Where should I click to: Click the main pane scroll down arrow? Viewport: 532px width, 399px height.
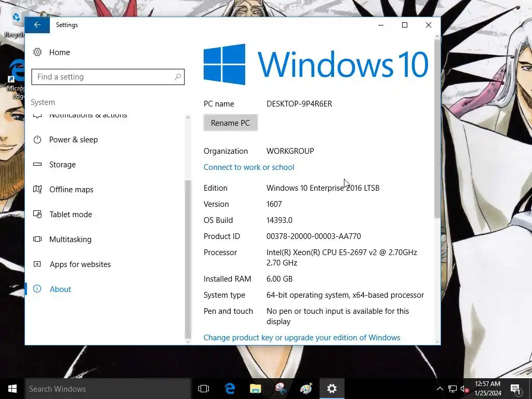pyautogui.click(x=437, y=342)
